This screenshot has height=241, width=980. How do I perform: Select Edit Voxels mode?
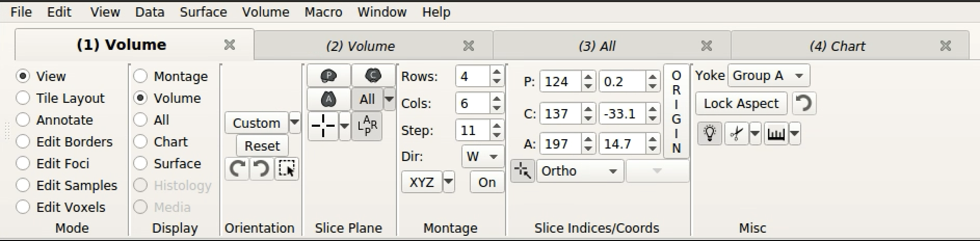click(x=23, y=207)
